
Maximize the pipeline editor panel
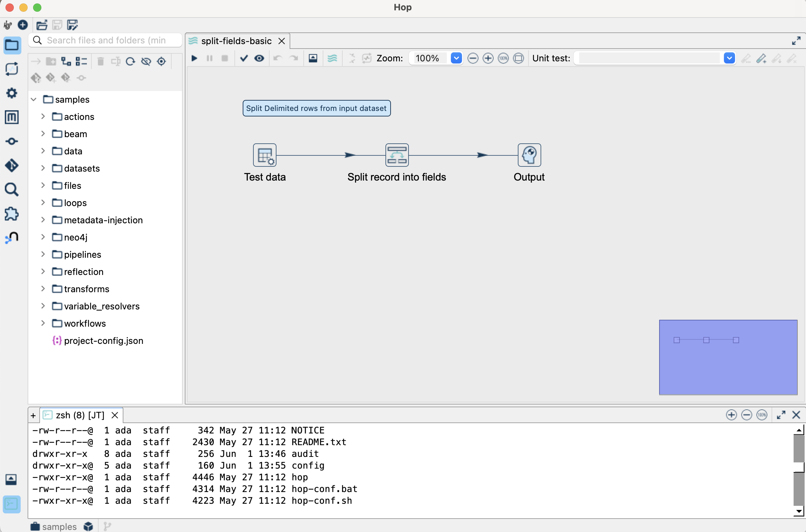(796, 41)
